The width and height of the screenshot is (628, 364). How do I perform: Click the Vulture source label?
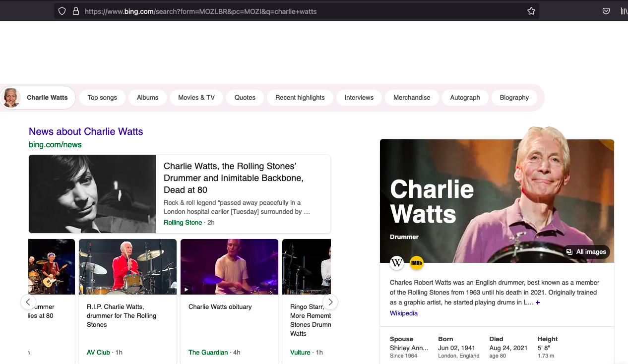tap(300, 353)
